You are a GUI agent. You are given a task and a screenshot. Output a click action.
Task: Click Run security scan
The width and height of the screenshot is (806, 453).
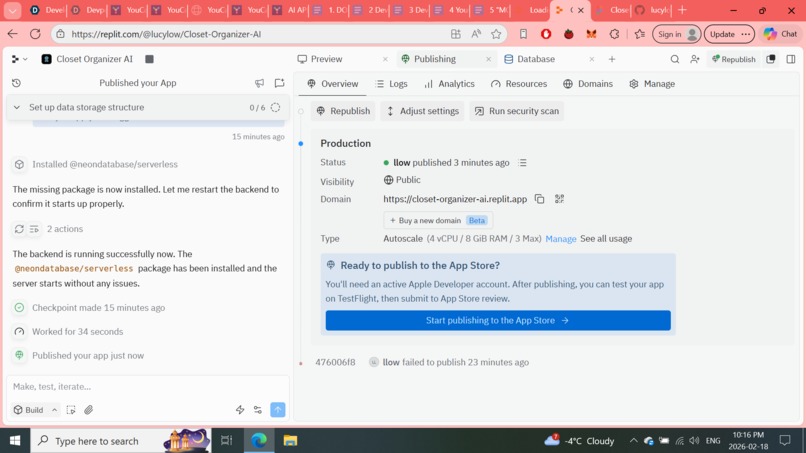tap(516, 111)
